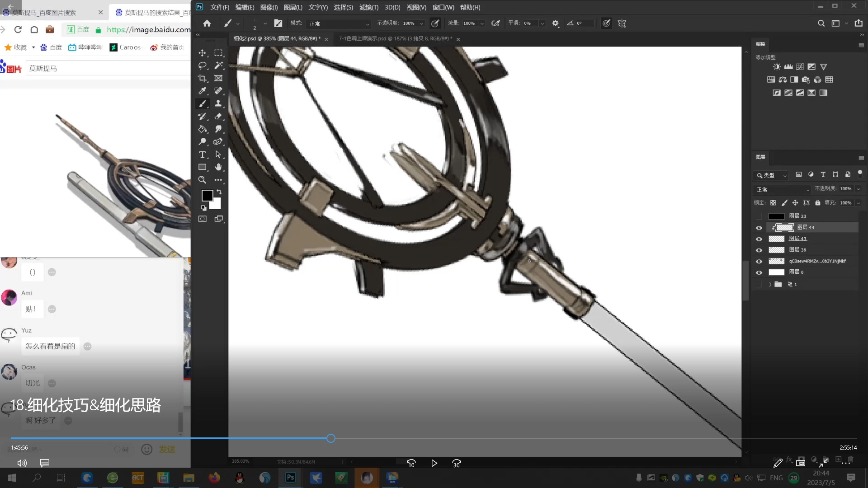Select the Hand tool
The image size is (868, 488).
[218, 167]
